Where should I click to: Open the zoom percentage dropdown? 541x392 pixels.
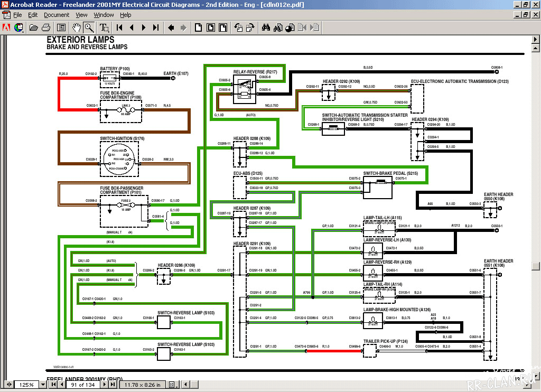click(43, 384)
